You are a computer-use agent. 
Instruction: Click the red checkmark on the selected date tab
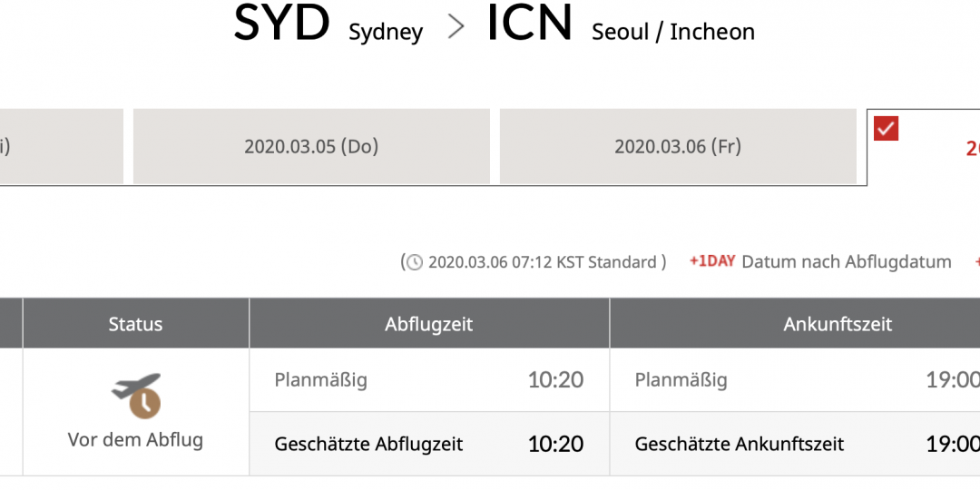pyautogui.click(x=886, y=128)
